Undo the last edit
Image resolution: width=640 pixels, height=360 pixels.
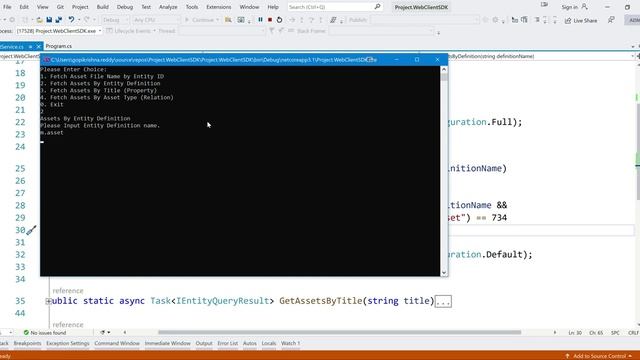click(71, 20)
